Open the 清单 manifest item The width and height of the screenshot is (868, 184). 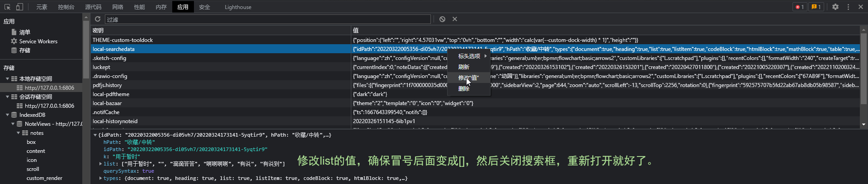coord(24,32)
